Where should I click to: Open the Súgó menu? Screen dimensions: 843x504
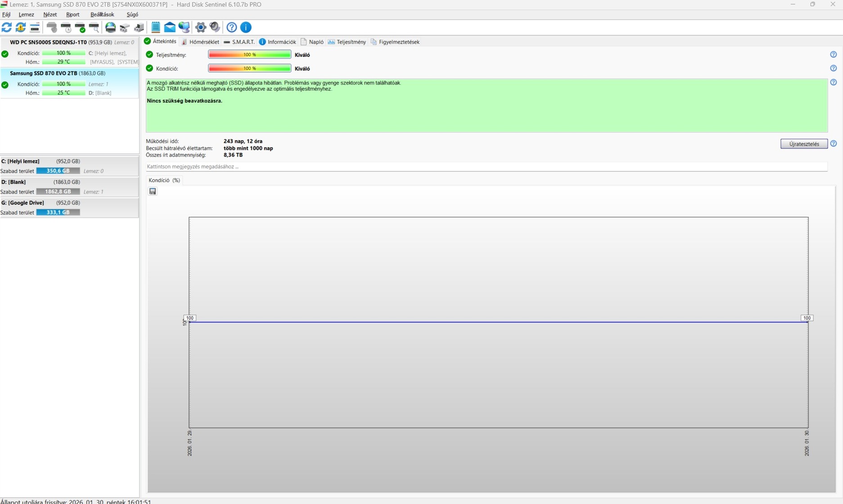pyautogui.click(x=132, y=14)
